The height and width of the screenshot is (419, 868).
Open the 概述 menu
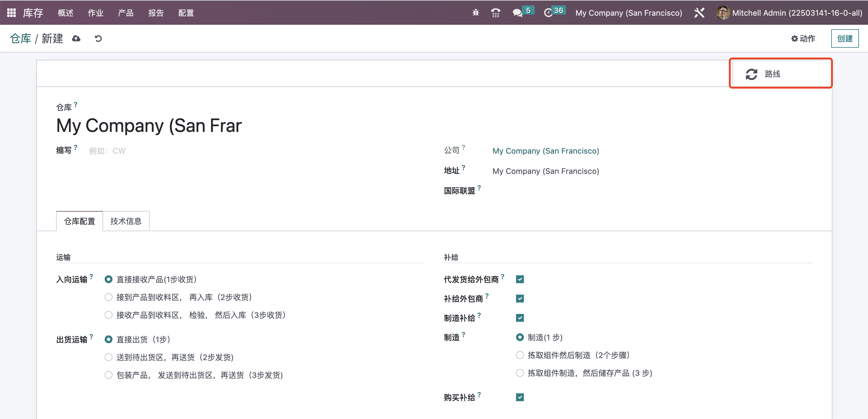pos(65,13)
